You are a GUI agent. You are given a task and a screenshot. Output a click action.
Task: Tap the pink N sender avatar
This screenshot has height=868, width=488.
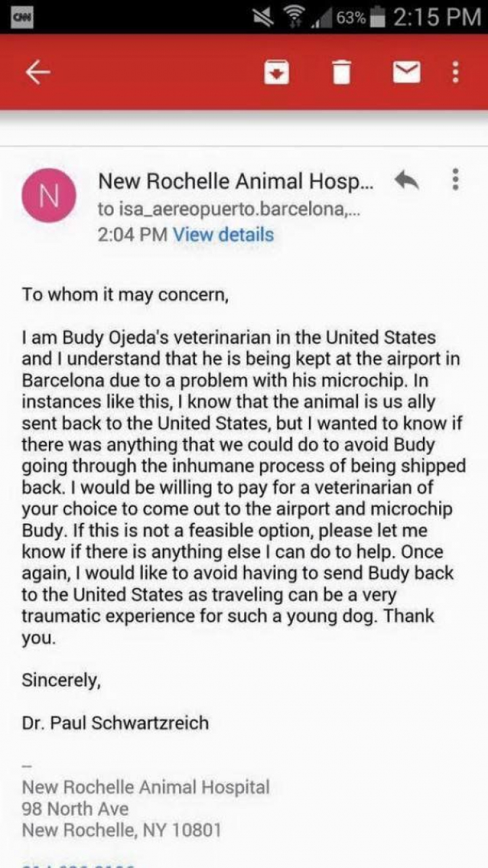(49, 195)
